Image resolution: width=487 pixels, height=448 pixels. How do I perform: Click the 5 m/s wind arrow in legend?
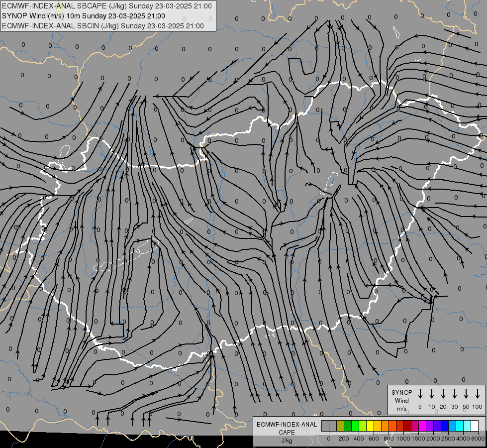(420, 394)
